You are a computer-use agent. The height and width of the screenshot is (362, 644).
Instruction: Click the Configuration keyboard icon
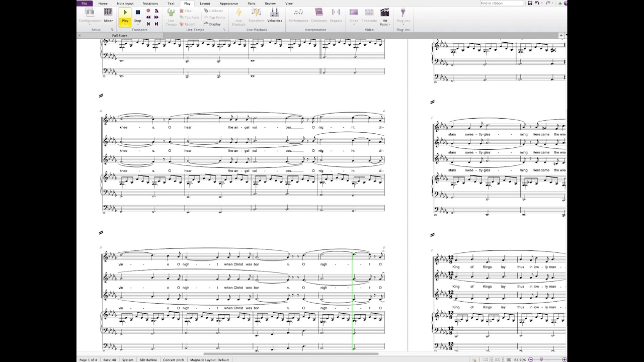coord(90,12)
